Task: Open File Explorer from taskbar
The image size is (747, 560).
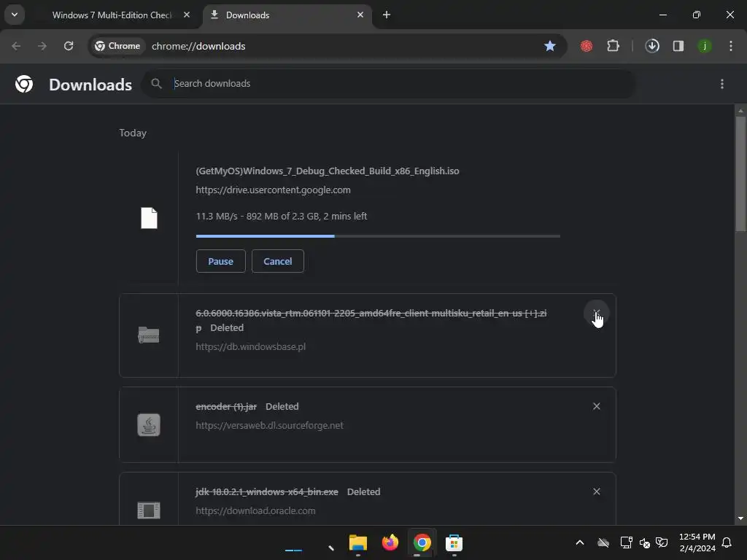Action: tap(357, 542)
